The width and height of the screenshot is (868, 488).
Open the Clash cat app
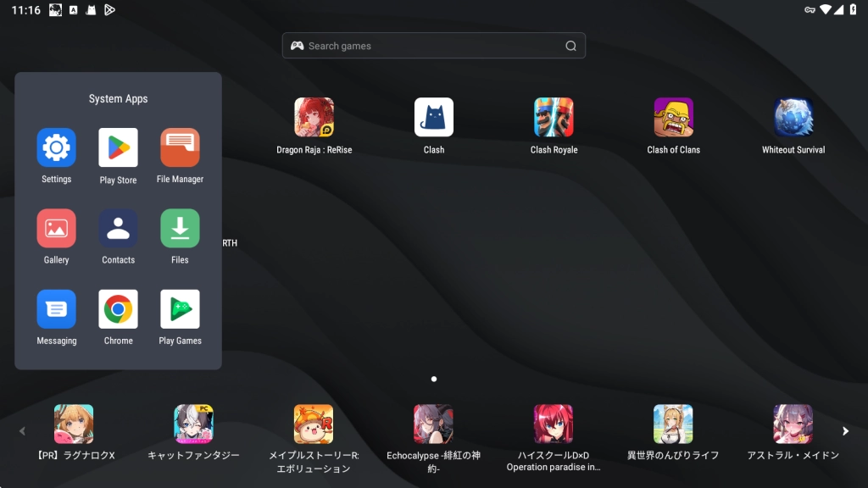point(433,118)
